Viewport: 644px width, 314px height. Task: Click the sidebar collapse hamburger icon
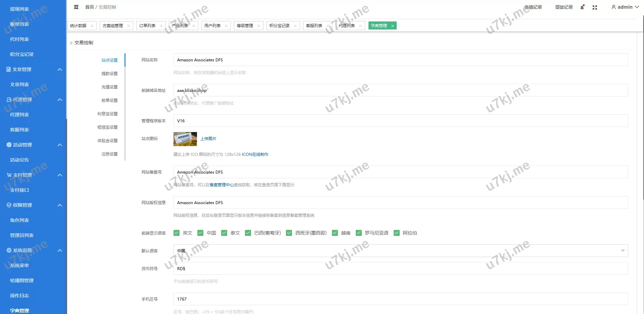pyautogui.click(x=76, y=7)
